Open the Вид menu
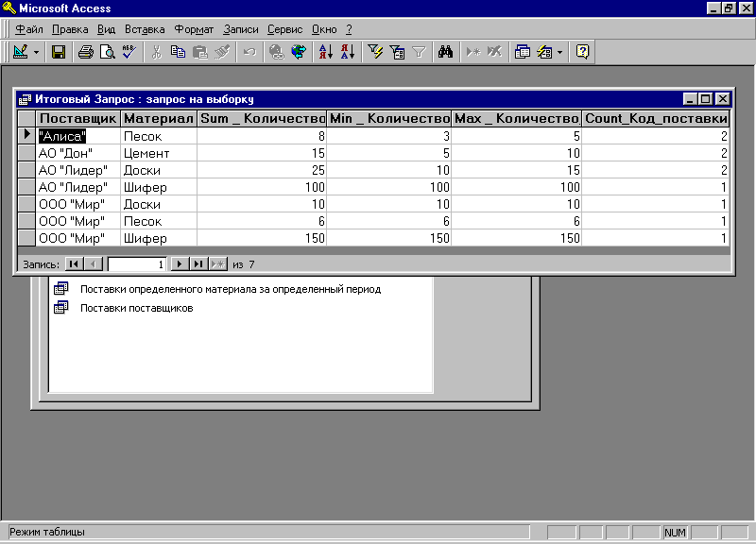Image resolution: width=756 pixels, height=544 pixels. point(106,29)
